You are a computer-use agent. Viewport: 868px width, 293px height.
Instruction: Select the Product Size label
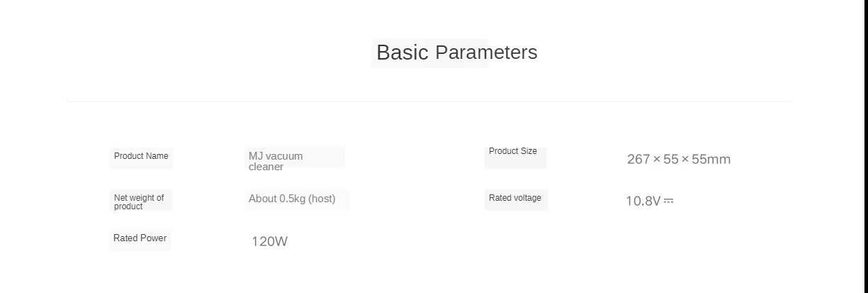tap(513, 151)
